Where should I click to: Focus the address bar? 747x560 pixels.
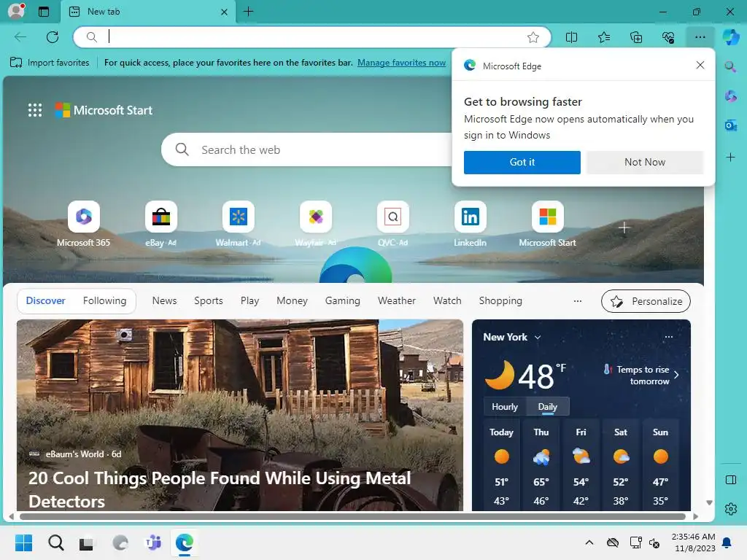click(x=312, y=37)
